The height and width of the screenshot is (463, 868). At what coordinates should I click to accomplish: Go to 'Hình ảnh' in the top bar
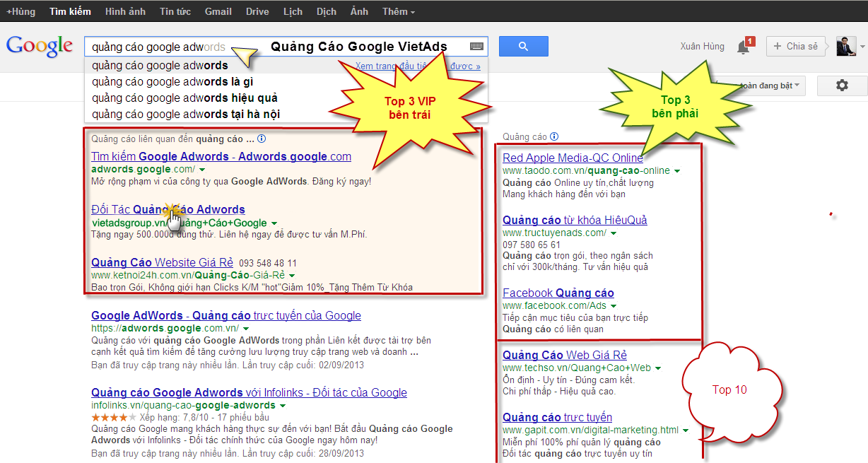(x=125, y=11)
